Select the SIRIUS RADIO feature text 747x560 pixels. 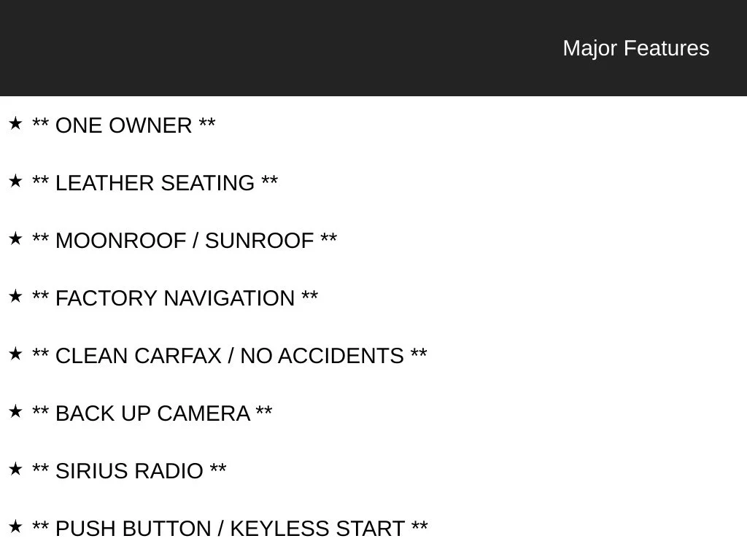[x=129, y=472]
